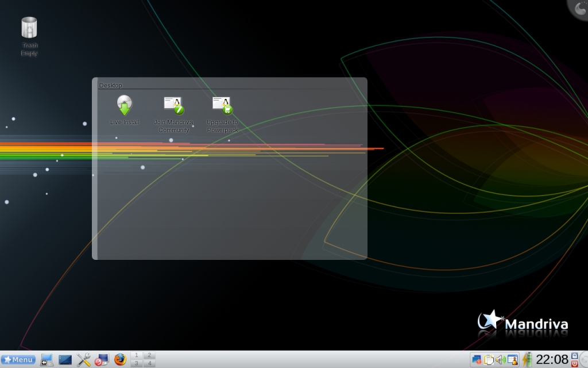
Task: Switch to virtual desktop 2 in pager
Action: point(149,355)
